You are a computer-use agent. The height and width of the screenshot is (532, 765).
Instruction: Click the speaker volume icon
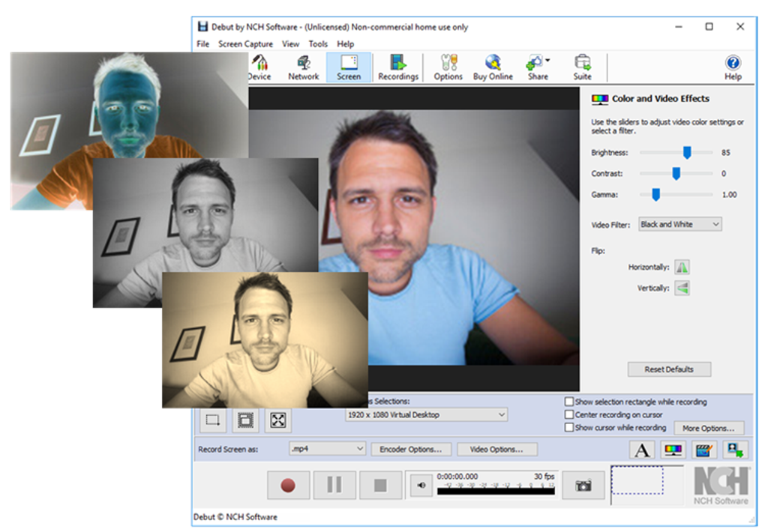tap(421, 486)
